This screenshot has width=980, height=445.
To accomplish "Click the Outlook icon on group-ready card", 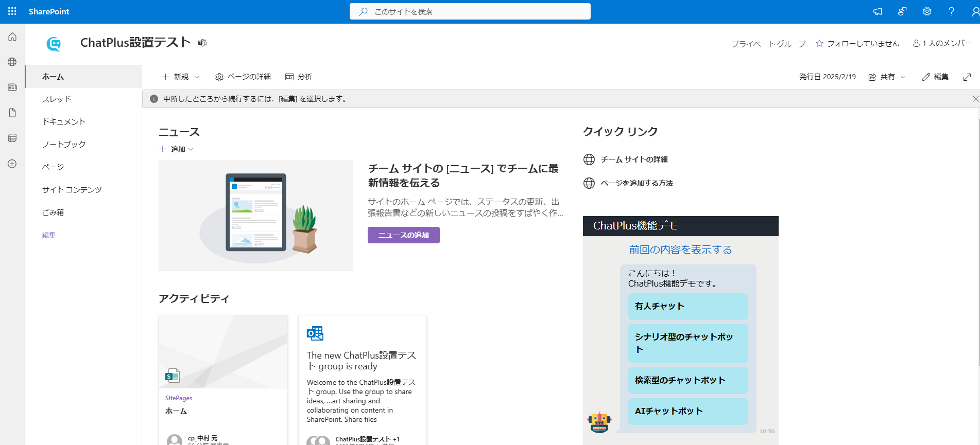I will (x=315, y=333).
